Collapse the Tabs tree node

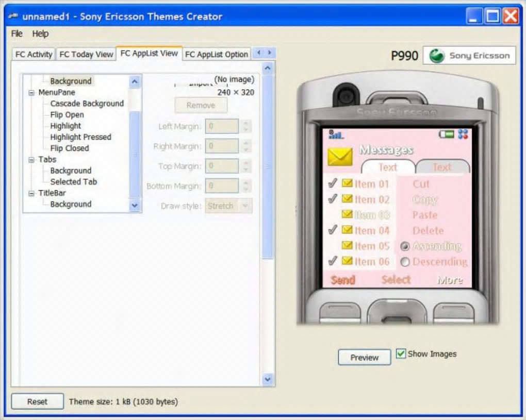point(31,160)
